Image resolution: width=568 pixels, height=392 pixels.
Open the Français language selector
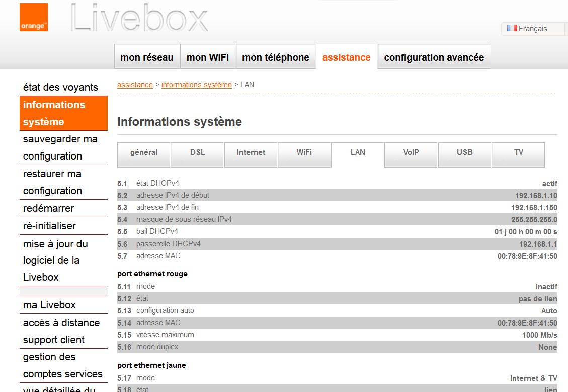(x=532, y=29)
